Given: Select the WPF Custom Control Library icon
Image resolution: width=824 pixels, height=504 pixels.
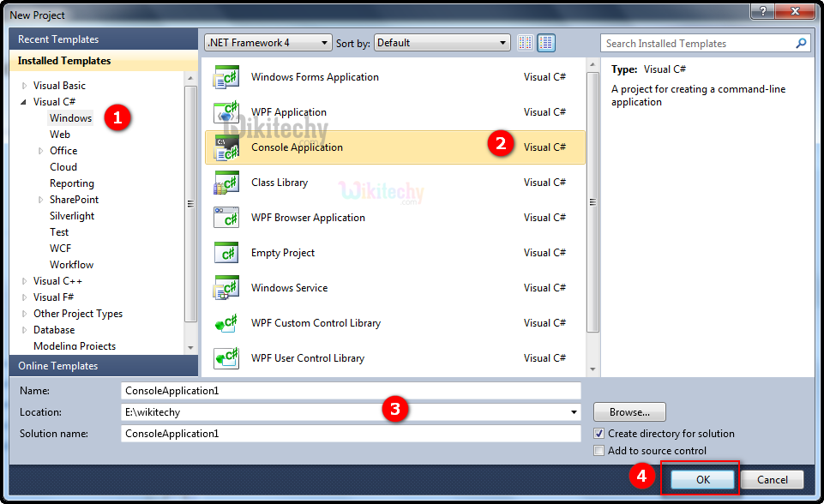Looking at the screenshot, I should click(226, 324).
